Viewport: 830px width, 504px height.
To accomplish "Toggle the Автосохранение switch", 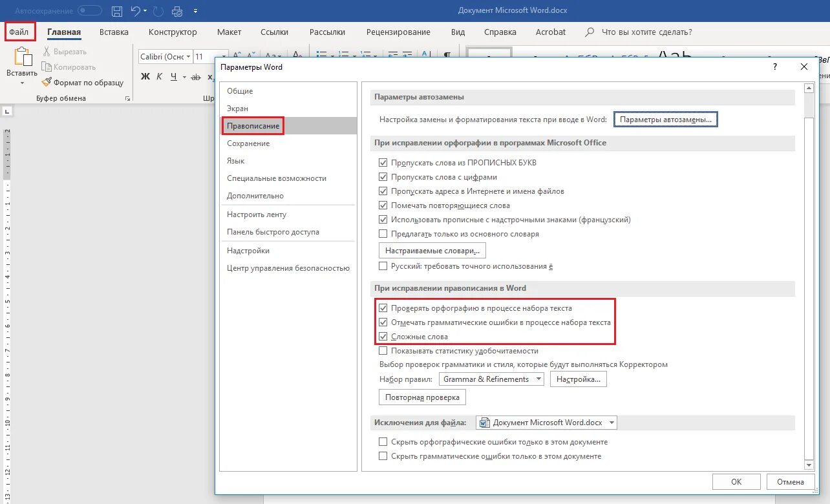I will 90,11.
